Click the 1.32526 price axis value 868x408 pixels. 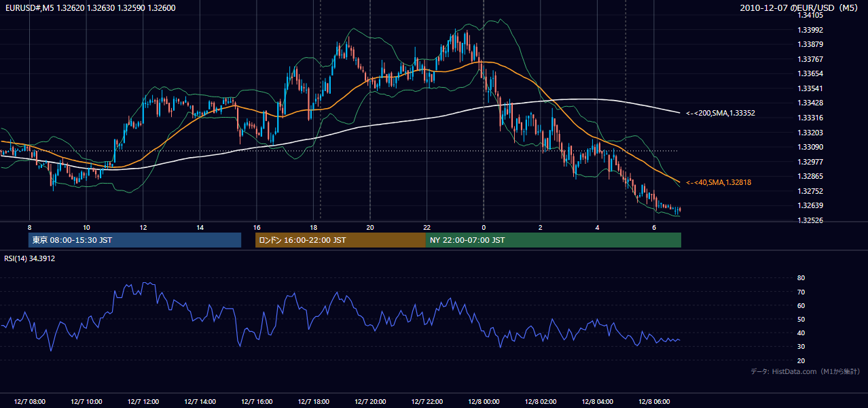[x=810, y=220]
